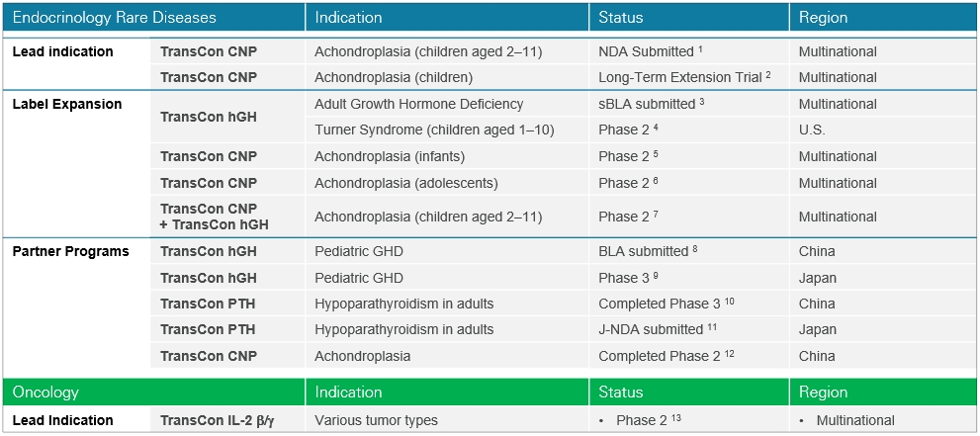Click the Japan region for Phase 3
This screenshot has height=436, width=980.
pyautogui.click(x=818, y=278)
